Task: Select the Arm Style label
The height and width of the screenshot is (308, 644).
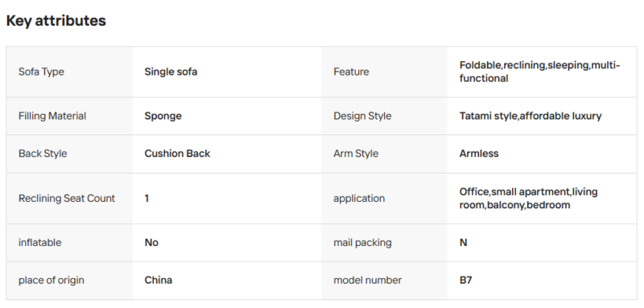Action: [x=356, y=154]
